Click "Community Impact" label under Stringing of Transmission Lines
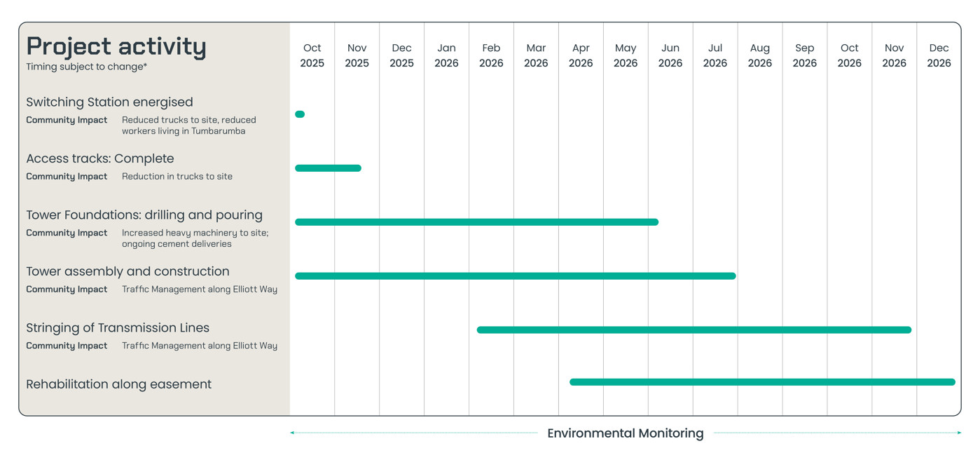This screenshot has width=980, height=460. [x=67, y=346]
